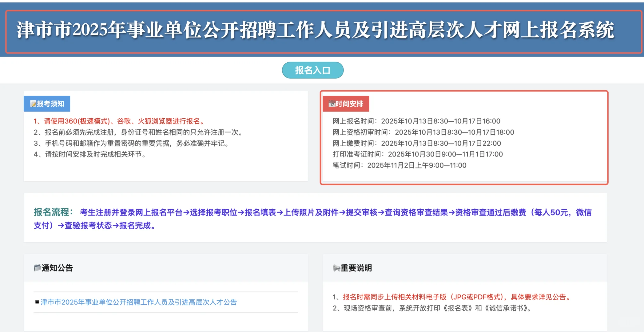Image resolution: width=644 pixels, height=332 pixels.
Task: Open the 报名入口 registration portal
Action: pos(312,70)
